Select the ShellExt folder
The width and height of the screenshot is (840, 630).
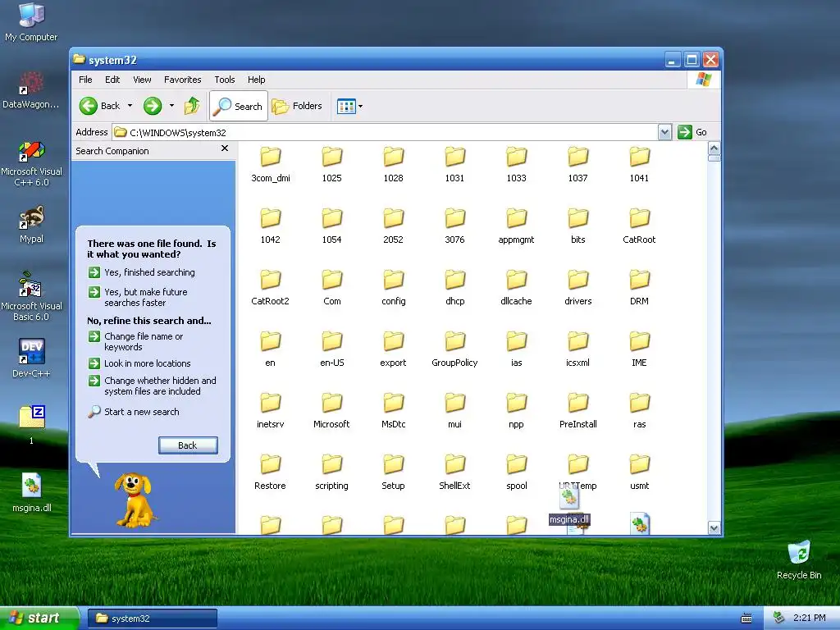[454, 473]
